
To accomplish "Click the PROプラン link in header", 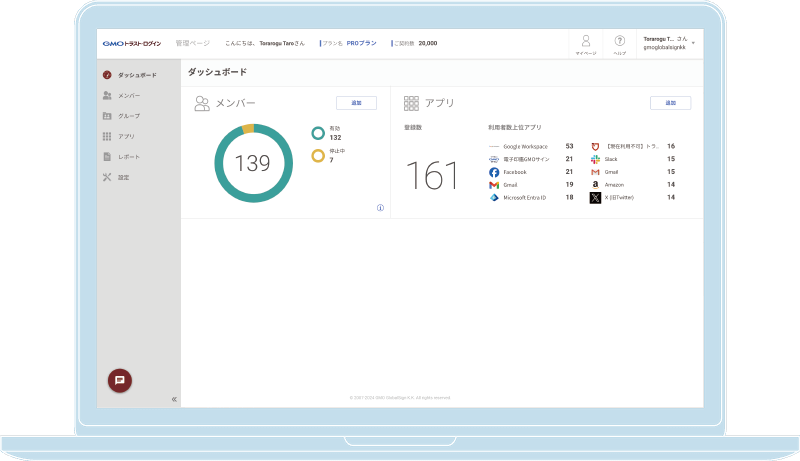I will (x=361, y=44).
